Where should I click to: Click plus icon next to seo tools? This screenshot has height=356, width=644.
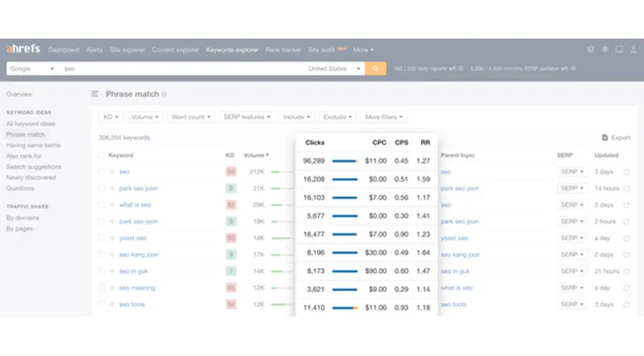tap(112, 304)
